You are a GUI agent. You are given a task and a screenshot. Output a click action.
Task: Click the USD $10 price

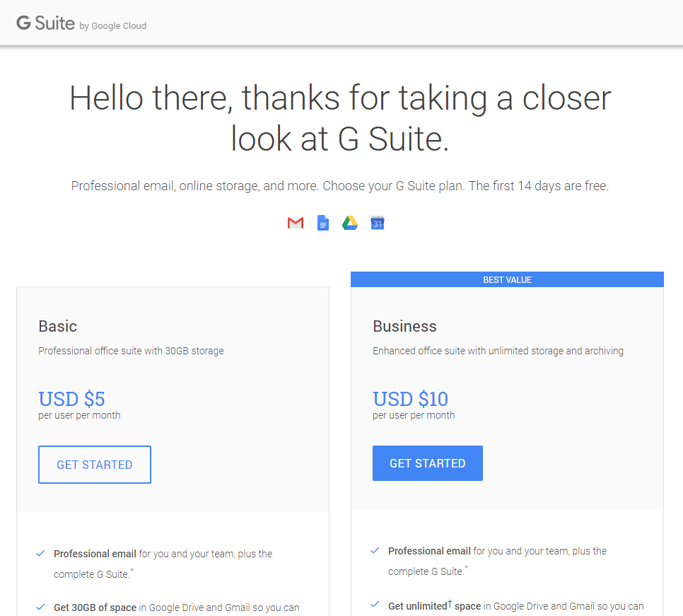pyautogui.click(x=410, y=399)
